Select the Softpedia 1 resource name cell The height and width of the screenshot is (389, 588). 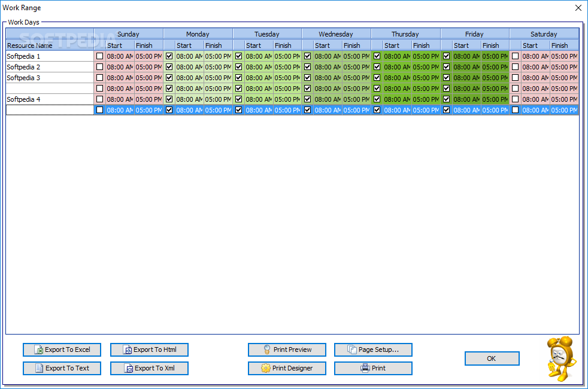(x=50, y=56)
